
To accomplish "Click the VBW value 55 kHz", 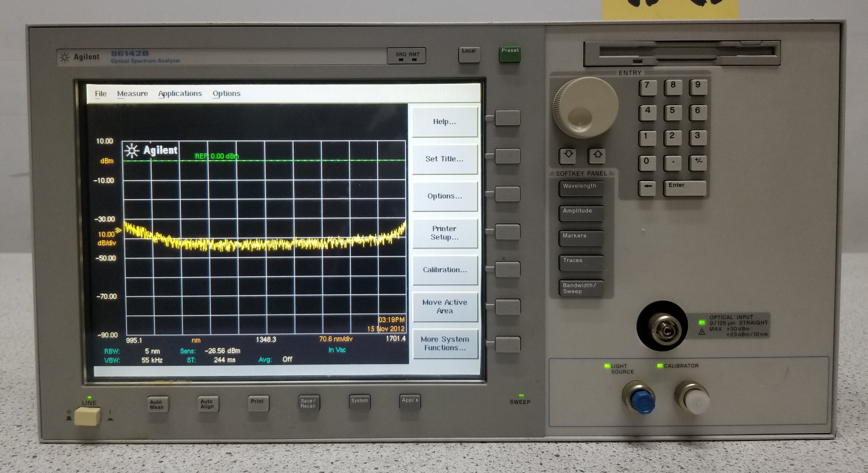I will (x=152, y=360).
